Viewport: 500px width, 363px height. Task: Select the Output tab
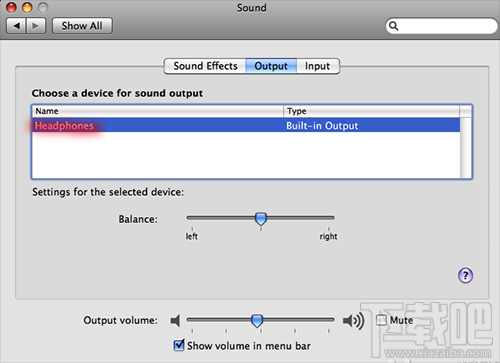[271, 66]
